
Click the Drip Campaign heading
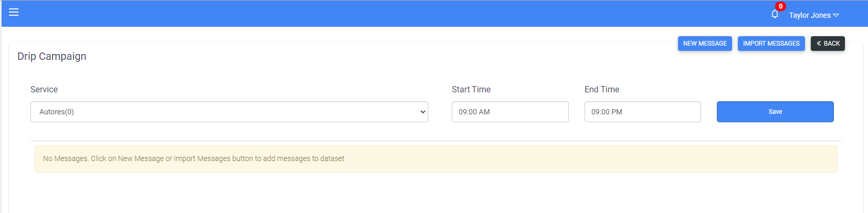pyautogui.click(x=52, y=56)
